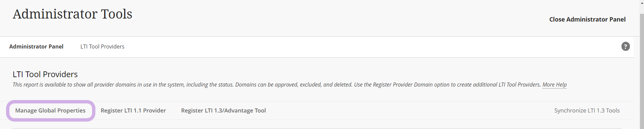
Task: Go to Administrator Panel breadcrumb
Action: point(36,46)
